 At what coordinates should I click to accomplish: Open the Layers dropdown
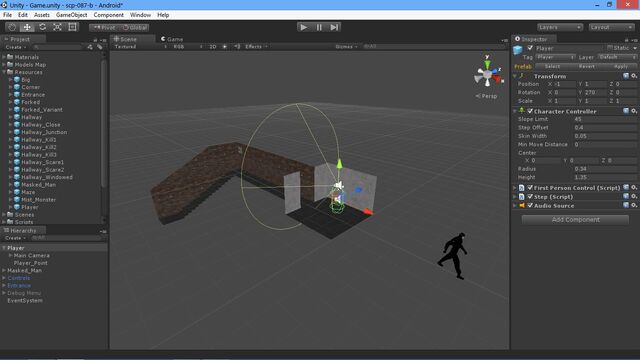[560, 27]
